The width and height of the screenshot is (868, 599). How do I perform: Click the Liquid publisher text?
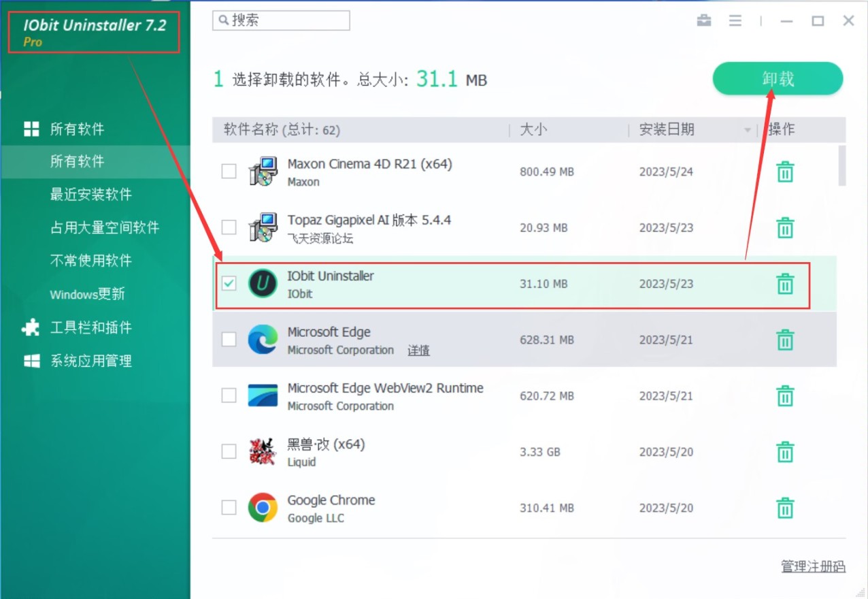tap(301, 462)
